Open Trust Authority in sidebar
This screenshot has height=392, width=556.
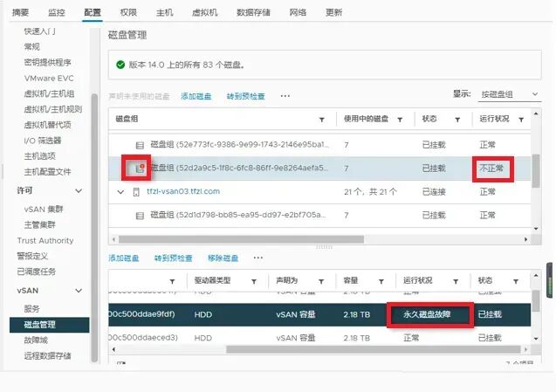coord(45,240)
